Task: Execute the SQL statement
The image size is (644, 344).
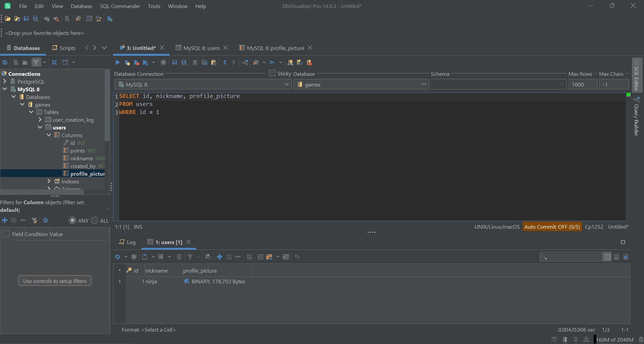Action: 117,62
